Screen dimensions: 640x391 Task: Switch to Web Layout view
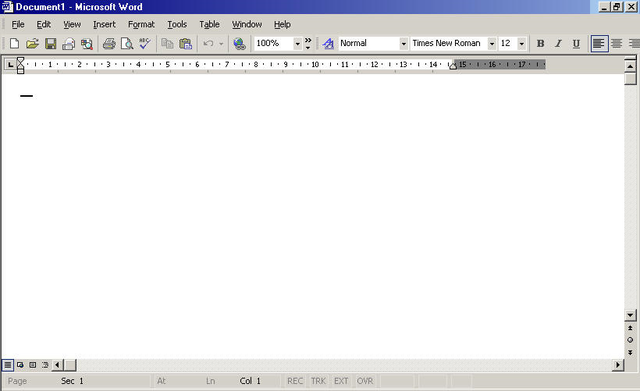[20, 364]
